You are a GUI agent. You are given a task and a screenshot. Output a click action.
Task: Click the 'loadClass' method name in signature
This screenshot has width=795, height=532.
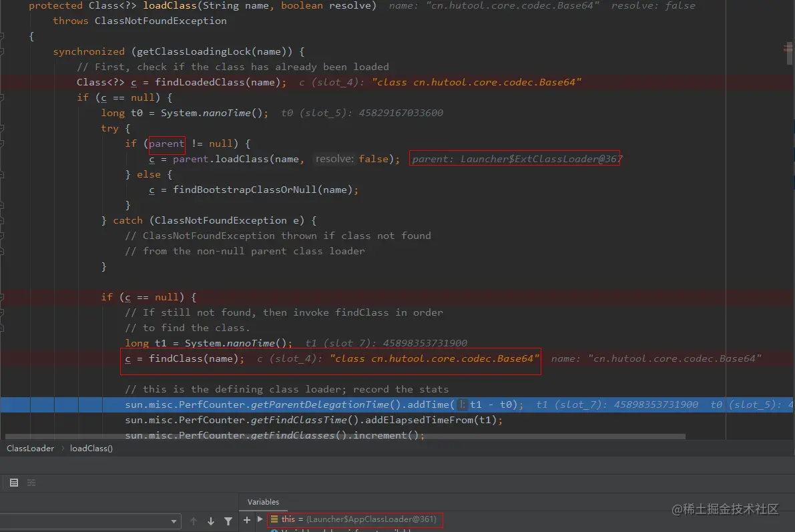click(x=170, y=5)
